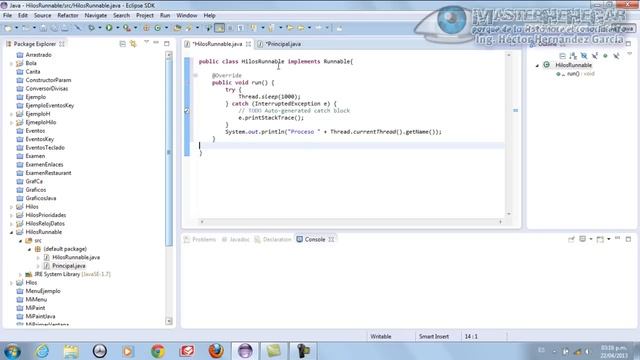Open the Project menu
640x360 pixels.
pos(144,16)
